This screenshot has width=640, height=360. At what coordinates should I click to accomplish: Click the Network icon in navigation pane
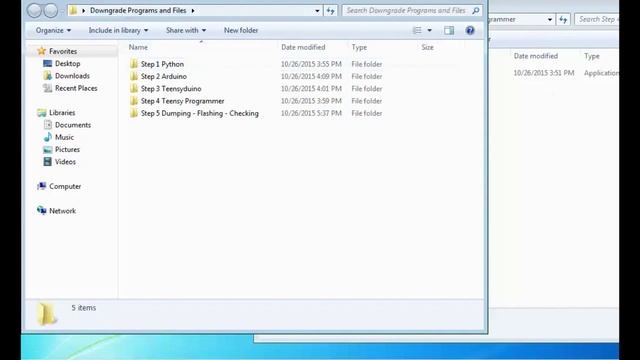42,211
